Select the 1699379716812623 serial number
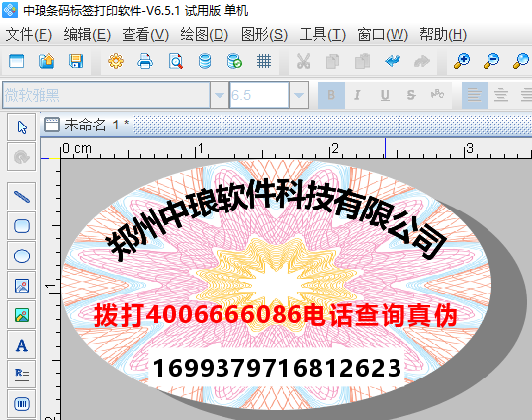Viewport: 532px width, 420px height. point(277,369)
